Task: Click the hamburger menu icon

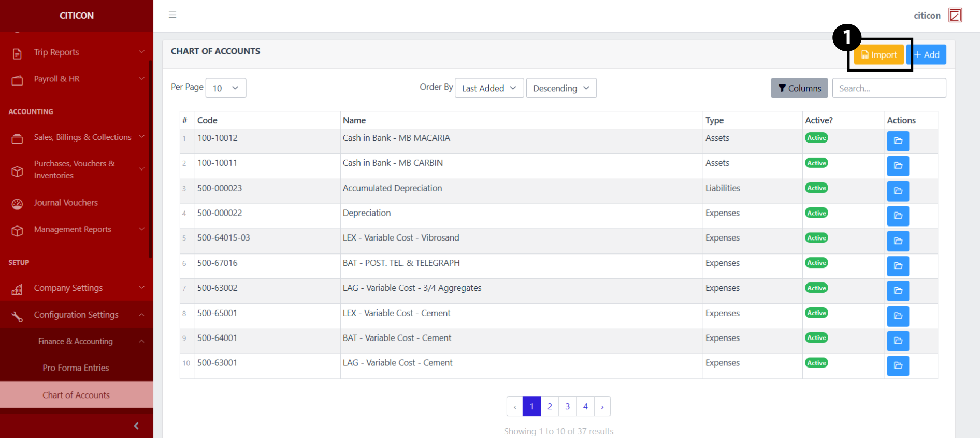Action: (x=172, y=15)
